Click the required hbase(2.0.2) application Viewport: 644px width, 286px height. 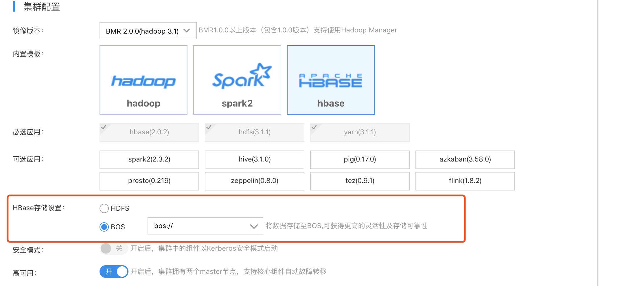pos(149,132)
